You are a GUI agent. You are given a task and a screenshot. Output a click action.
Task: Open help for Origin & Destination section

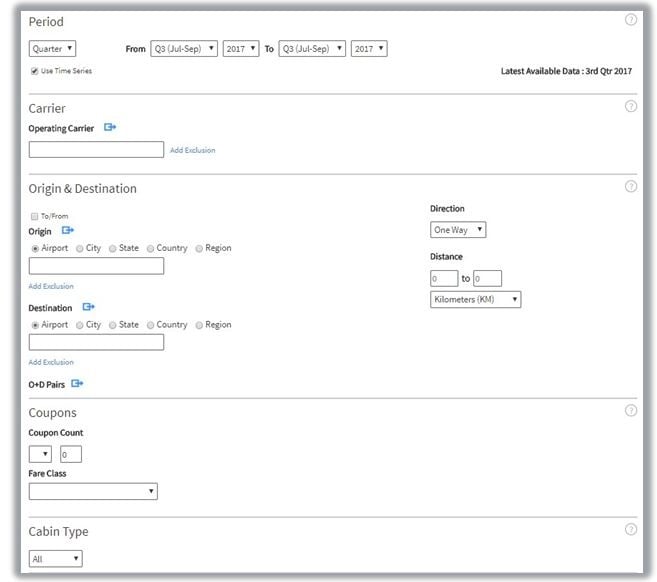click(x=630, y=186)
